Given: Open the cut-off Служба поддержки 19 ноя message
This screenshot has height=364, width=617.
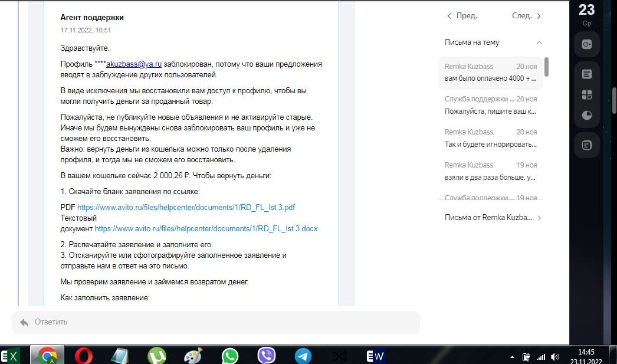Looking at the screenshot, I should pyautogui.click(x=491, y=197).
